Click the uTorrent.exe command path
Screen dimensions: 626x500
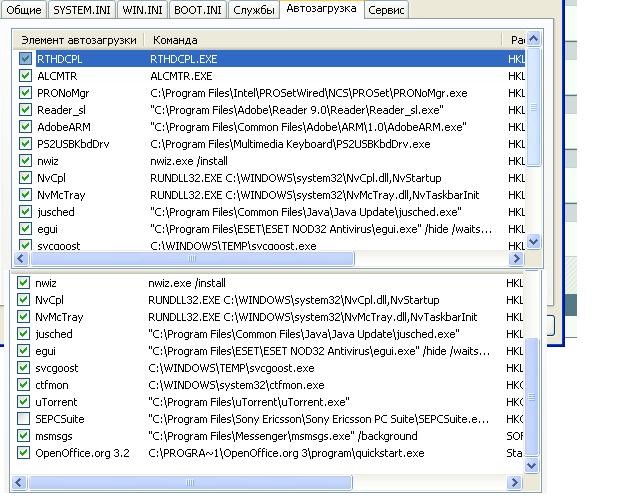(x=249, y=402)
